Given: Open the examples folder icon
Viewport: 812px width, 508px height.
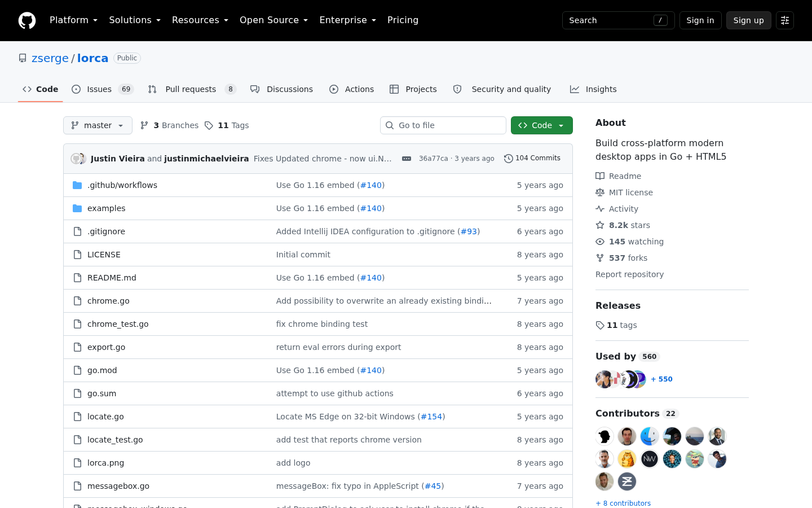Looking at the screenshot, I should 77,208.
